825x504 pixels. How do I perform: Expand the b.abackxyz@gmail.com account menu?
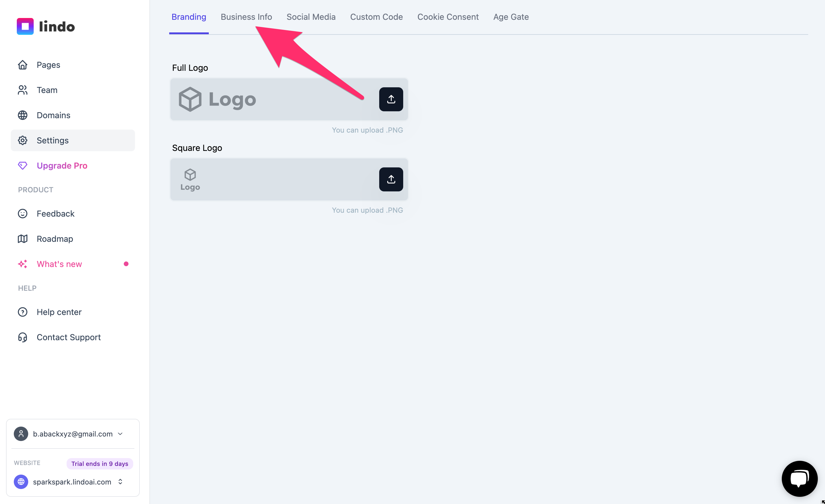(69, 434)
